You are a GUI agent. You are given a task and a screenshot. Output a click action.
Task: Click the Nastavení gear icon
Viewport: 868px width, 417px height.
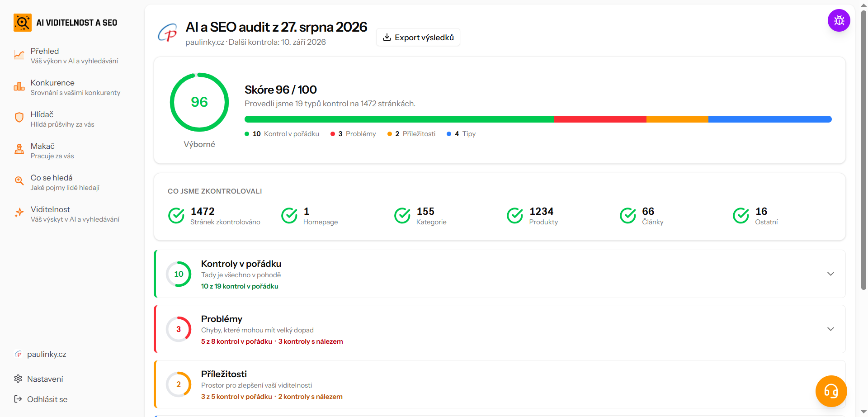coord(18,379)
